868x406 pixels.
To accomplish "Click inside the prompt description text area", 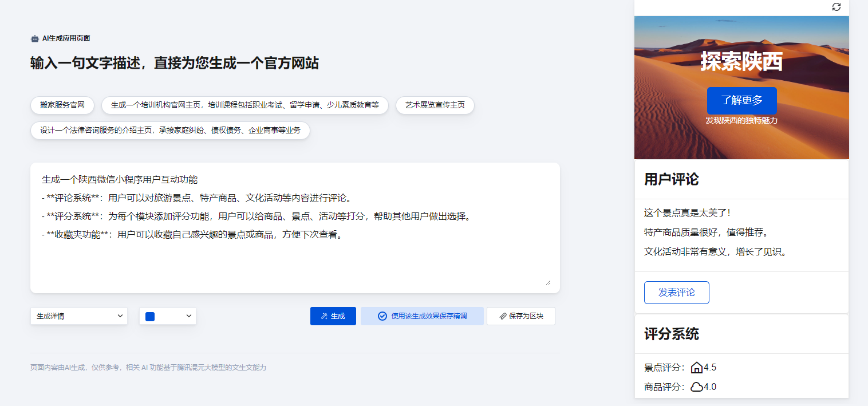I will [x=295, y=227].
